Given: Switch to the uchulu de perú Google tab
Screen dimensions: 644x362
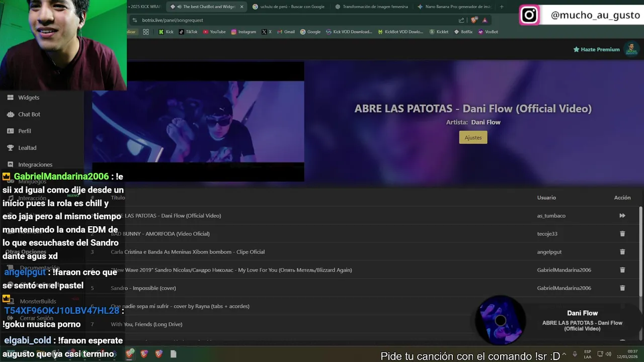Looking at the screenshot, I should pos(288,7).
